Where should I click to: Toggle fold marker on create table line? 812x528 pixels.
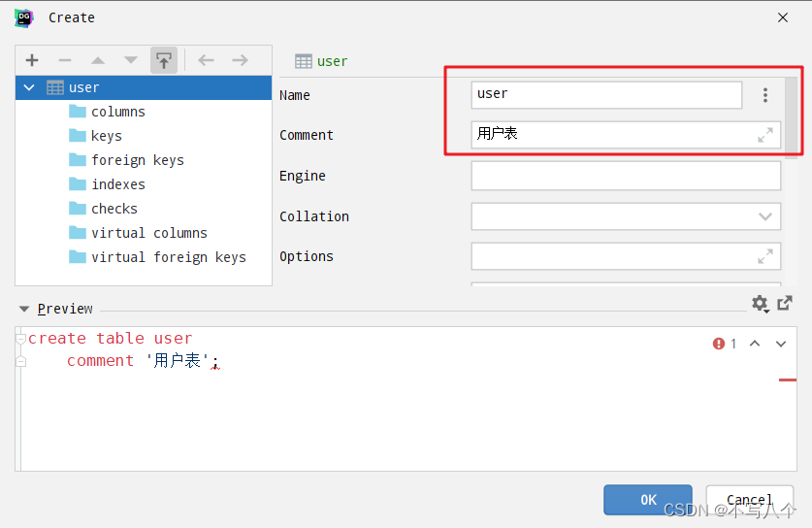20,339
